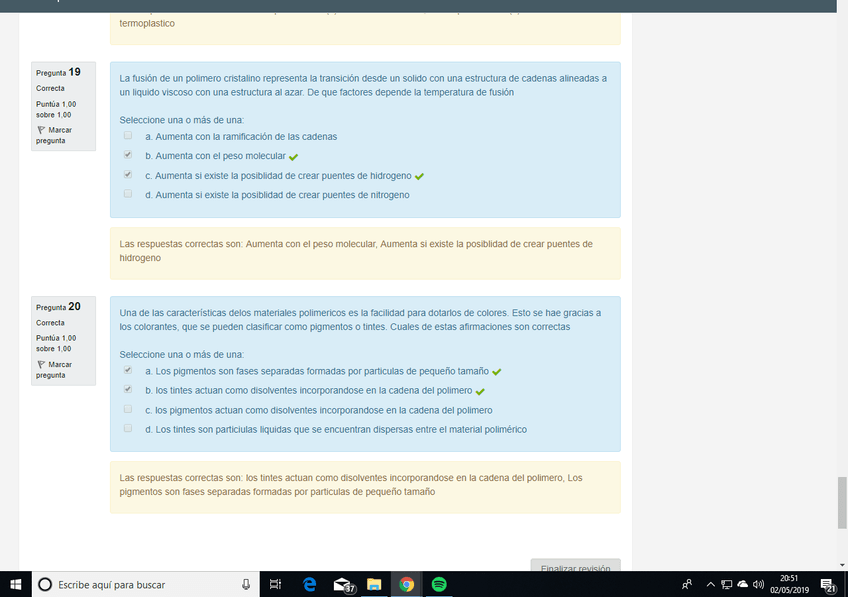Click 'Puntúa 1,00 sobre 1,00' in Pregunta 19
The image size is (848, 597).
pyautogui.click(x=56, y=109)
